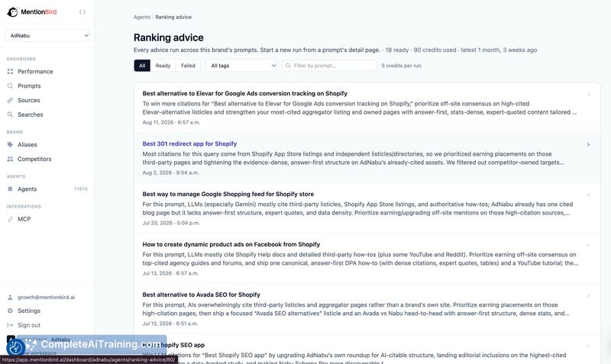Click the Performance grid icon
Viewport: 611px width, 364px height.
point(10,72)
